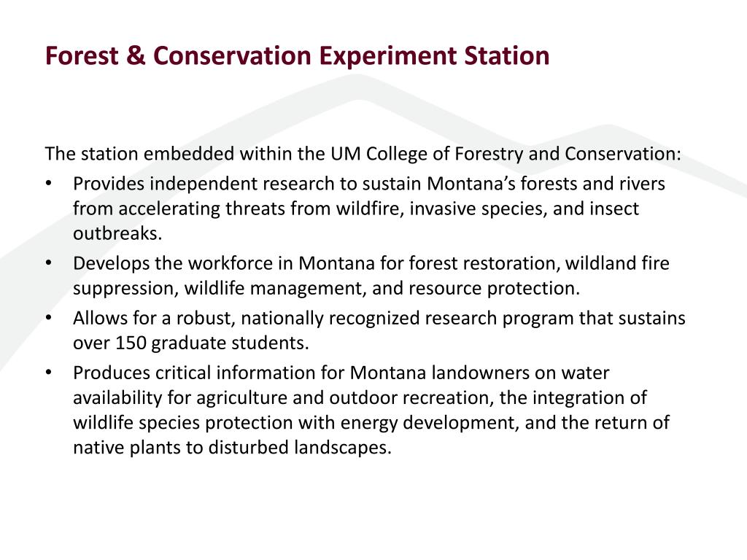Click the bullet starting with Develops the workforce
The height and width of the screenshot is (560, 747).
pyautogui.click(x=371, y=276)
